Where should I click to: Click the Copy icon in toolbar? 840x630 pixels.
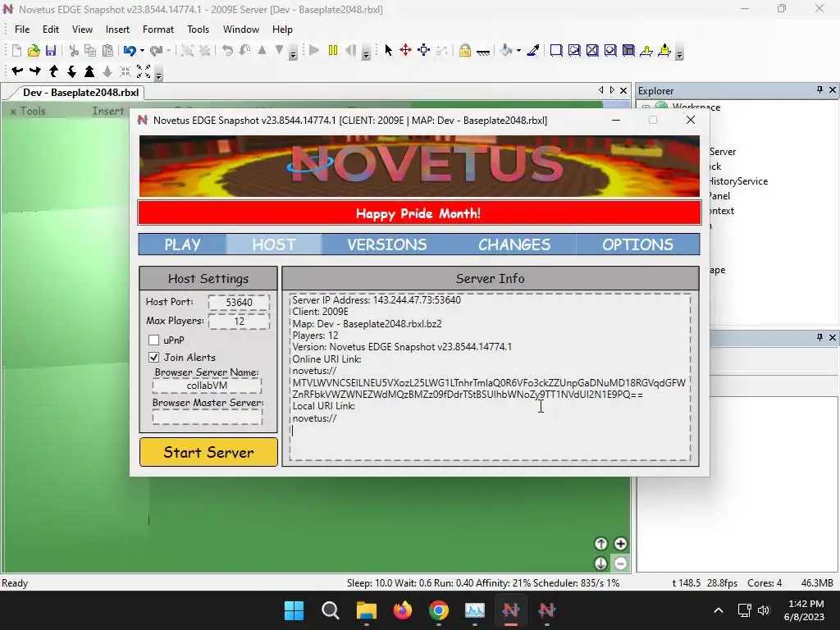point(90,51)
